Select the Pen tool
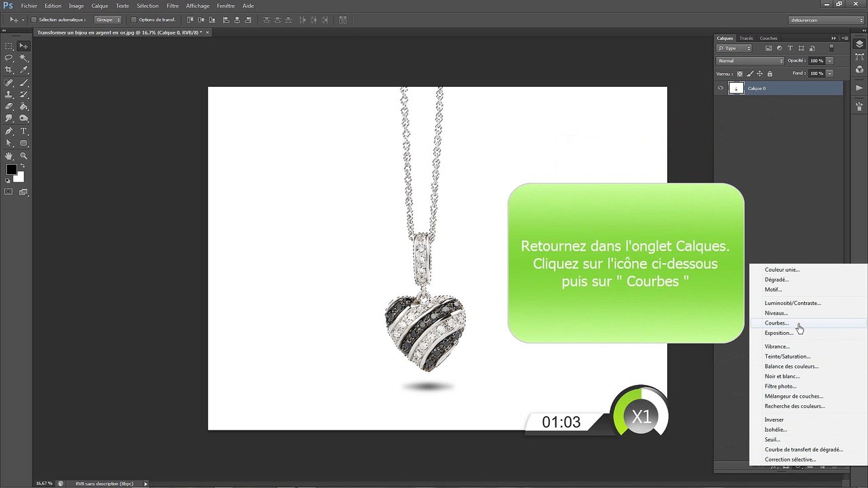This screenshot has height=488, width=868. pos(9,131)
